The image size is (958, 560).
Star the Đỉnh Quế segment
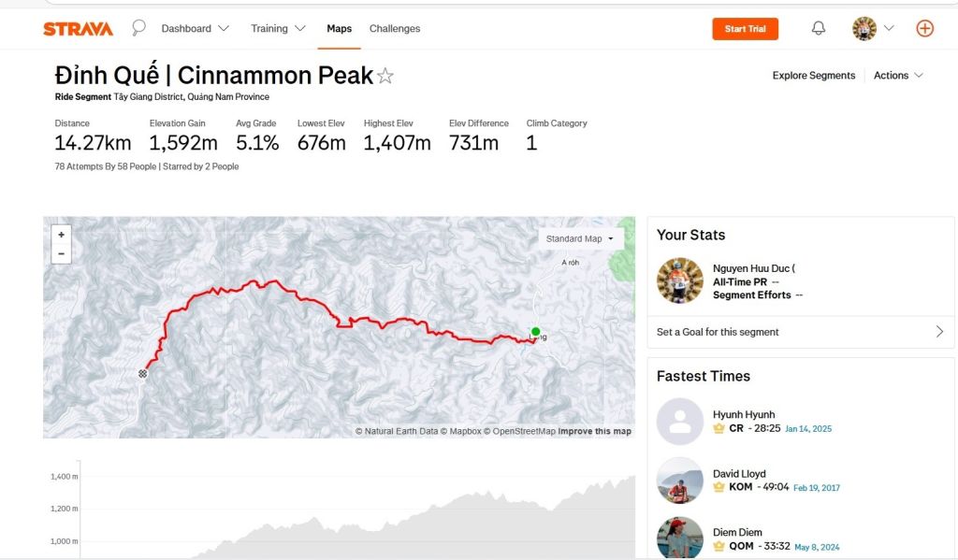[x=385, y=77]
